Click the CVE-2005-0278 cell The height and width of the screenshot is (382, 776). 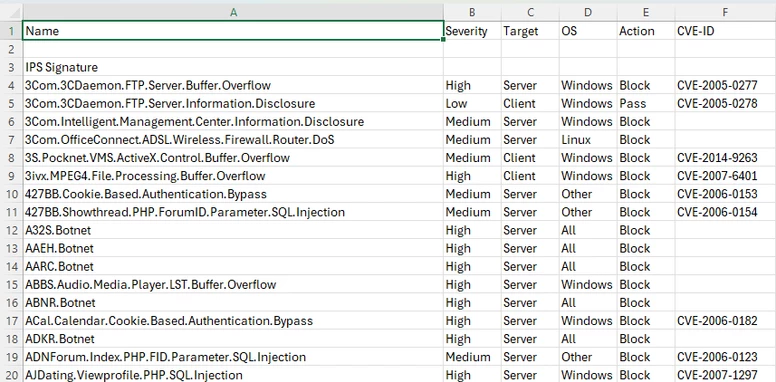[725, 103]
